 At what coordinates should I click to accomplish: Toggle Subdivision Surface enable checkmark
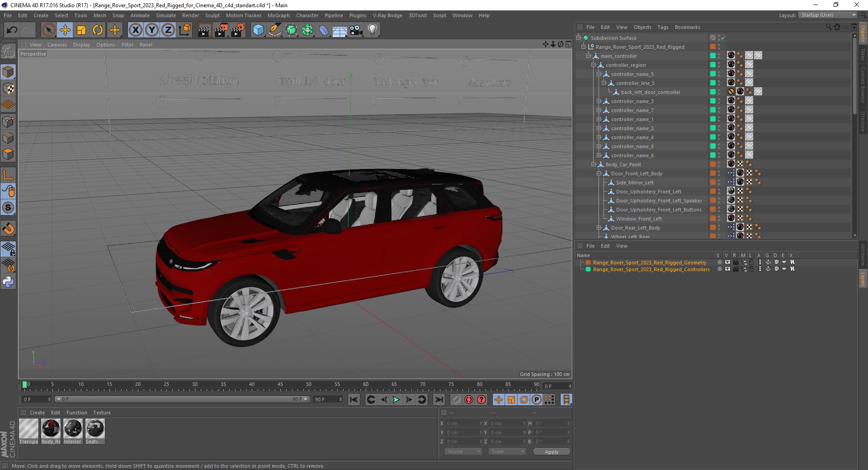coord(723,38)
